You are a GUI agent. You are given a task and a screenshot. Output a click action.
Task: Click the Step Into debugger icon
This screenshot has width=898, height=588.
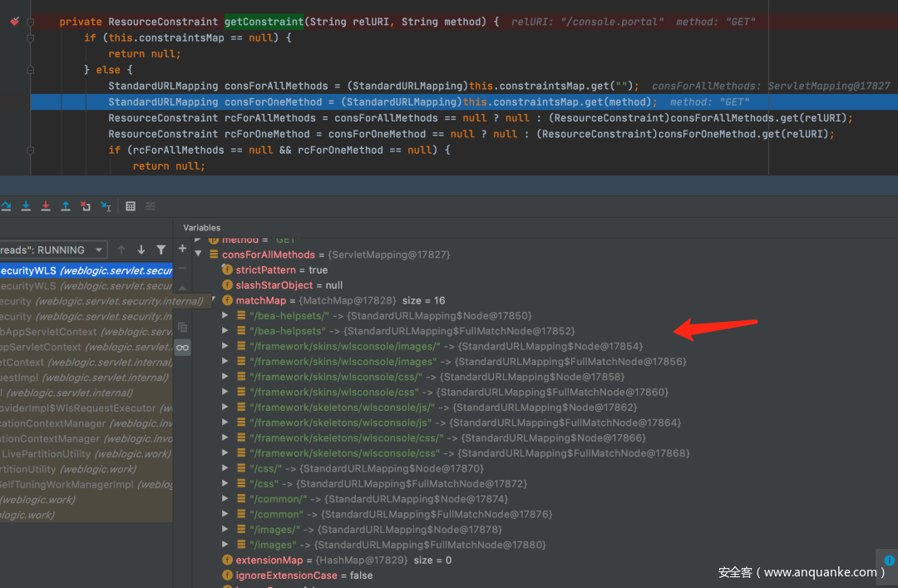click(x=26, y=205)
